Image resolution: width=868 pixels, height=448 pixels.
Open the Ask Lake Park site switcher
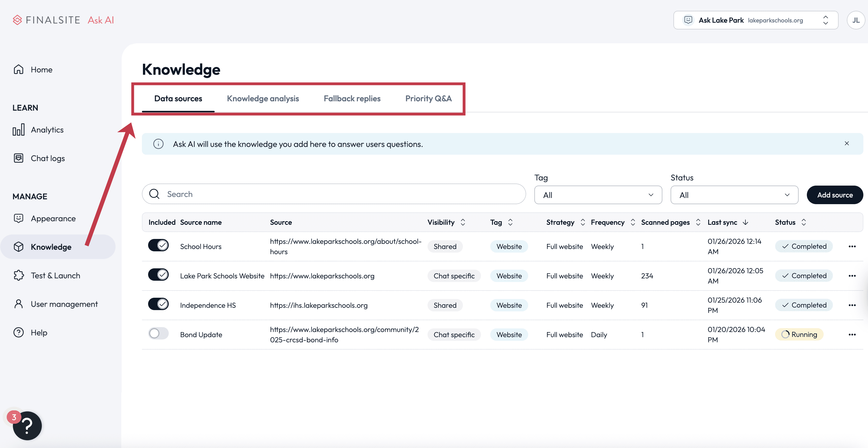(x=756, y=20)
